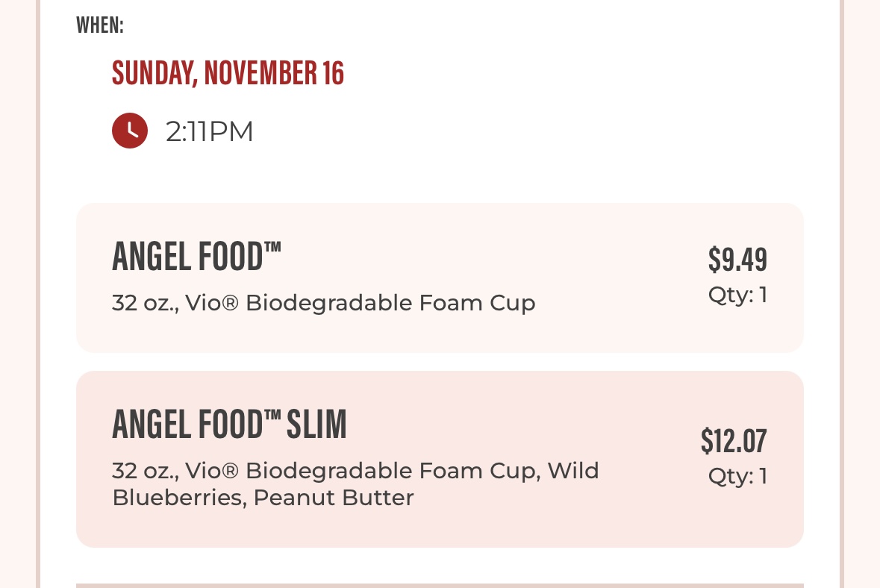Click the $9.49 price

click(x=737, y=260)
